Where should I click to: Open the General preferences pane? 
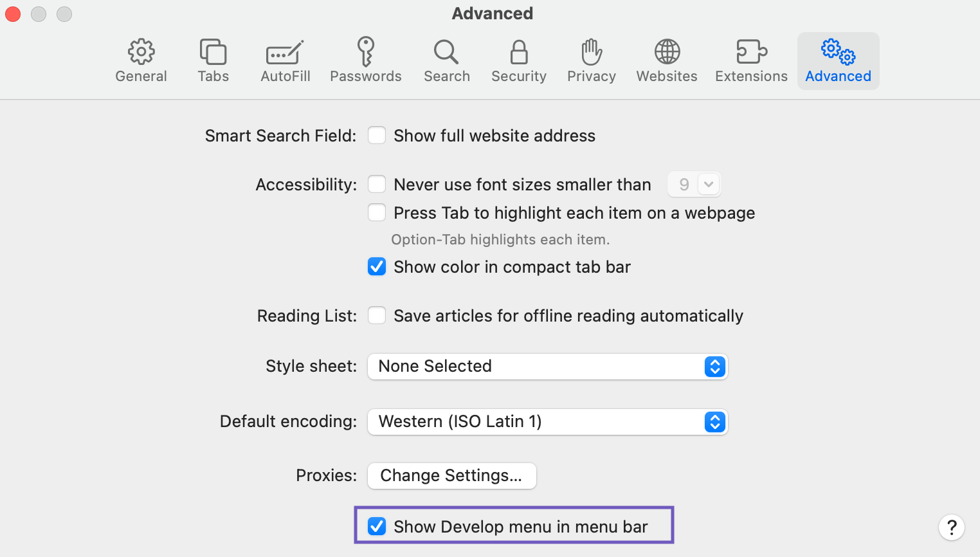pos(141,61)
